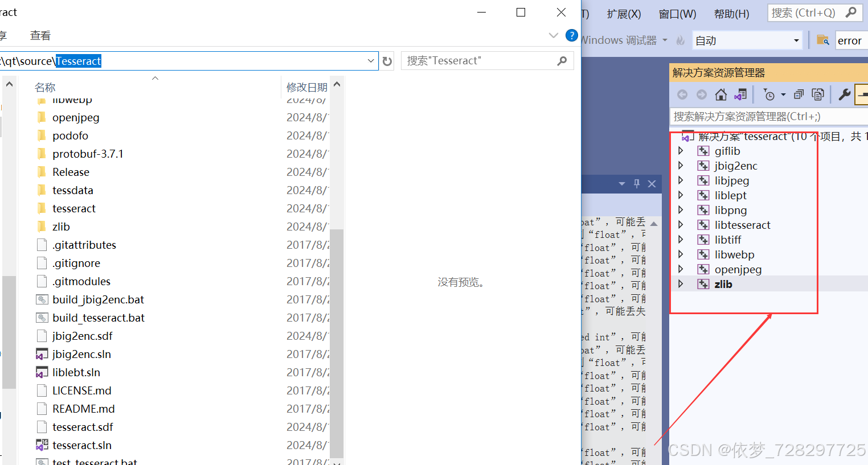Click vertical scrollbar of Explorer file list

pos(337,343)
